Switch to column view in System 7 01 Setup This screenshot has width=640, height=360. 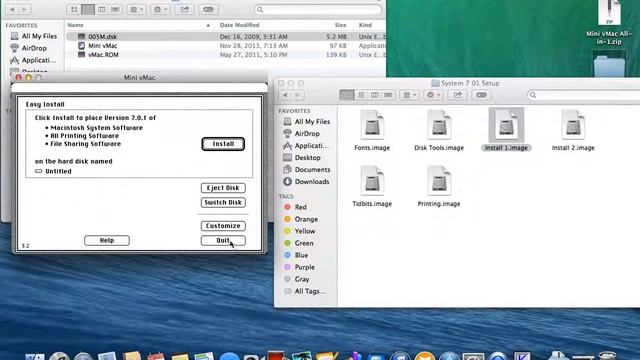[x=374, y=95]
